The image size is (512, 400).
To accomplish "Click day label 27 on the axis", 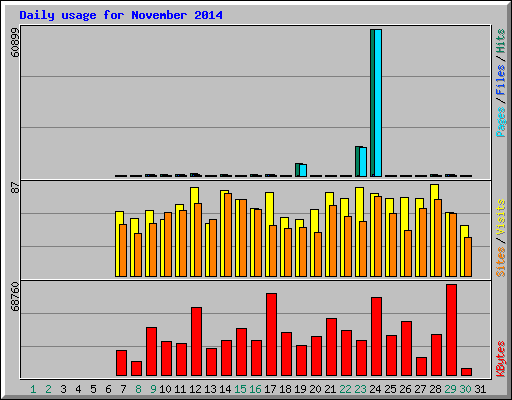I will click(420, 389).
